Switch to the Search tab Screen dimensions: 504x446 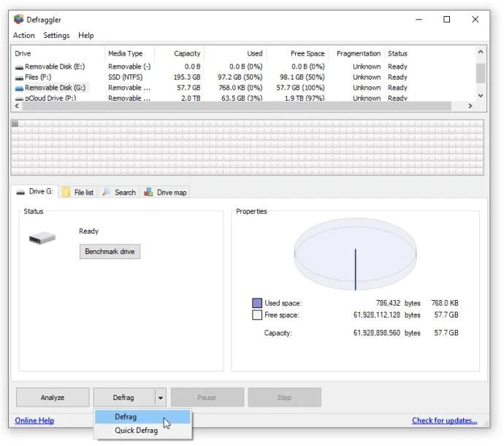pos(119,192)
